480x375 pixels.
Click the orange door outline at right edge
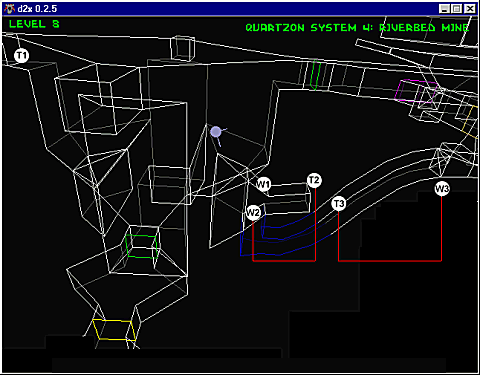[471, 122]
